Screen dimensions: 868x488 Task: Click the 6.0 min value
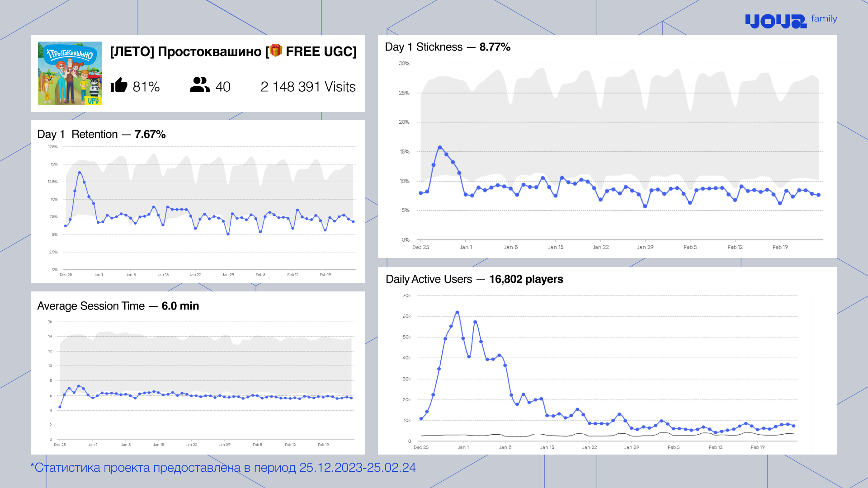click(180, 306)
